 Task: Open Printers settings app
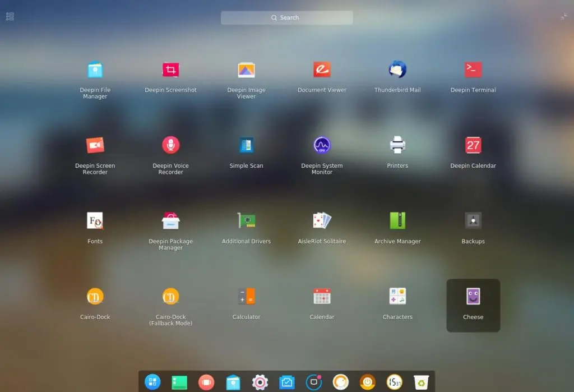397,145
